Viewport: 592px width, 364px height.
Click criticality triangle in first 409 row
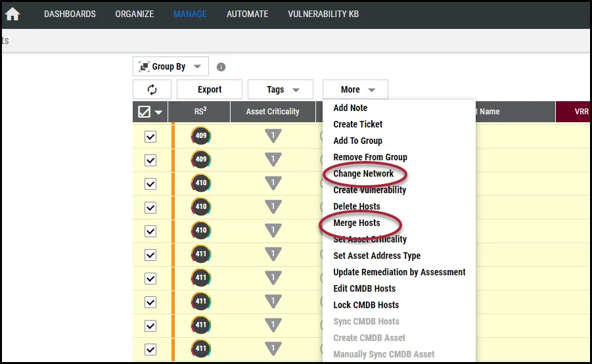[273, 136]
